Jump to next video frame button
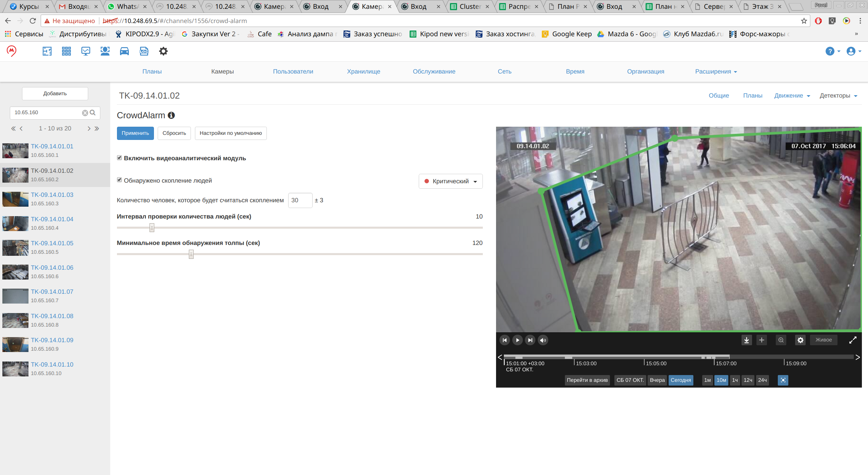 coord(530,340)
